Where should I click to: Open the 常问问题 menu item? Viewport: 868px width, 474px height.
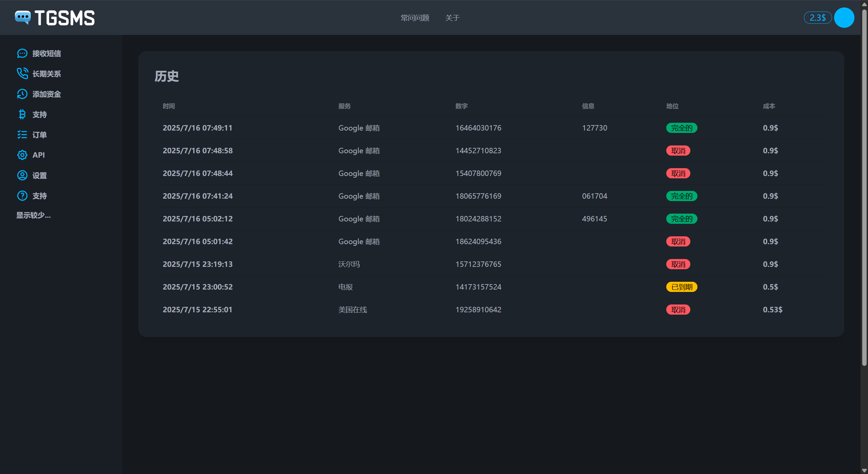pyautogui.click(x=415, y=18)
